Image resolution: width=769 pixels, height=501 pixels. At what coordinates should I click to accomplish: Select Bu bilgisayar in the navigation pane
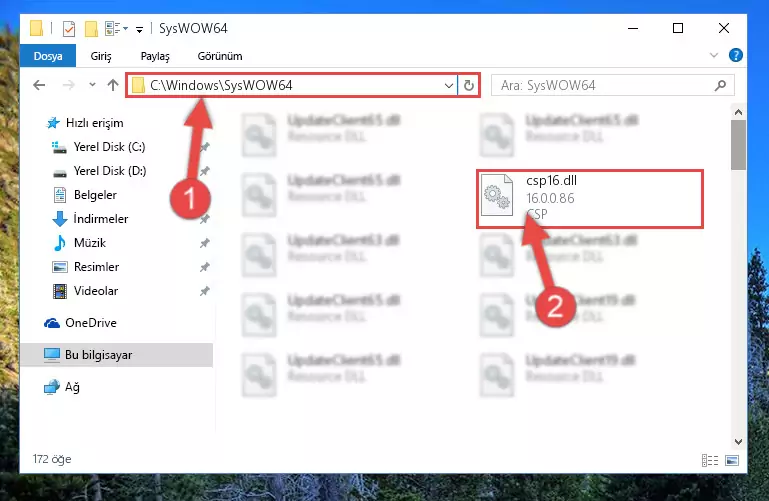tap(116, 354)
